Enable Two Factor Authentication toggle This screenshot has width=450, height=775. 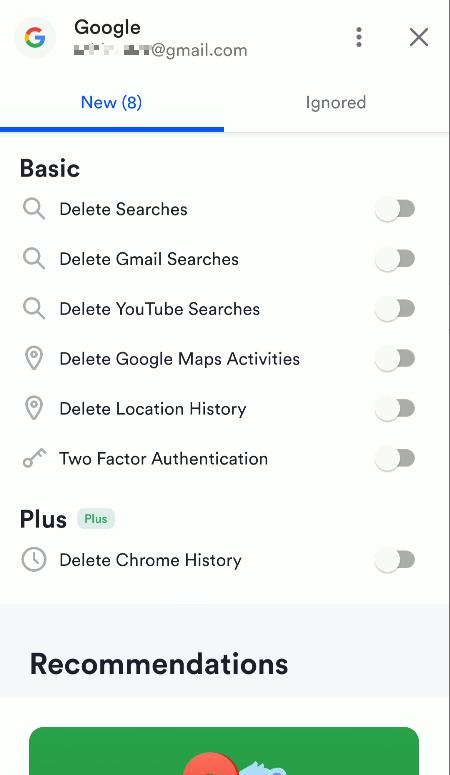coord(395,459)
